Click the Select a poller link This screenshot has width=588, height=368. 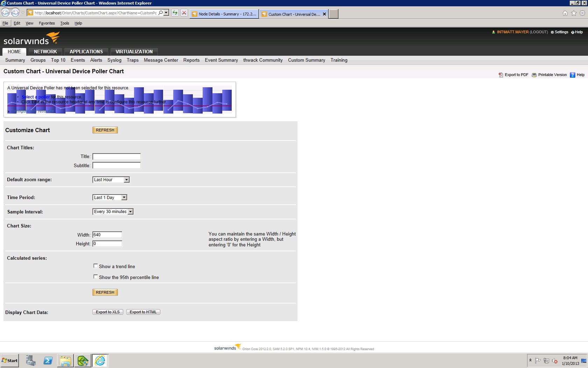(x=36, y=97)
